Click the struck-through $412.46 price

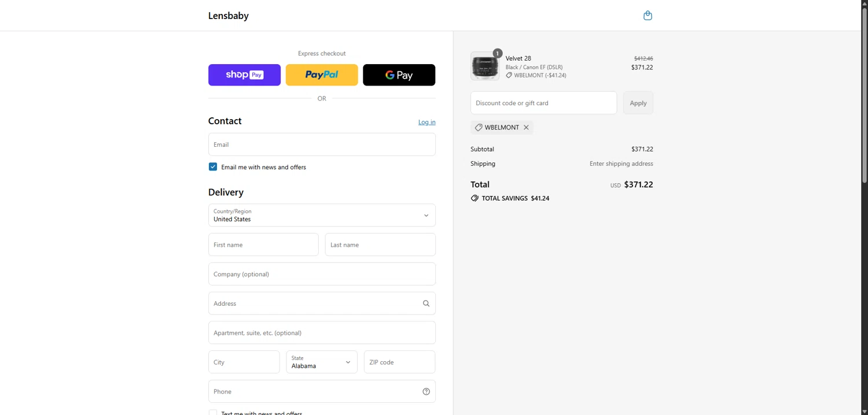tap(643, 58)
